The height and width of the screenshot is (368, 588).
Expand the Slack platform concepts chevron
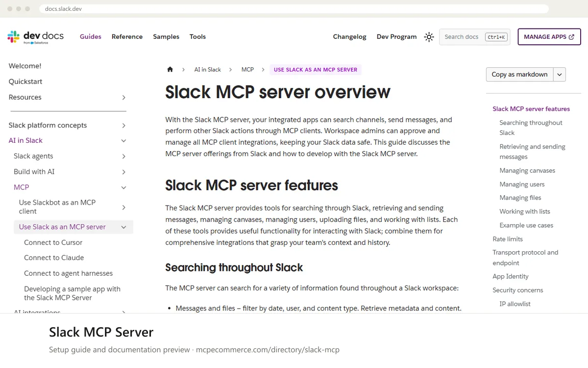[x=123, y=126]
